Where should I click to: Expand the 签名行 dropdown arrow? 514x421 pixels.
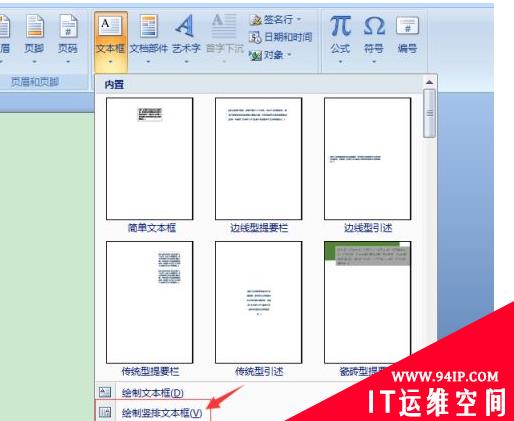(x=299, y=20)
